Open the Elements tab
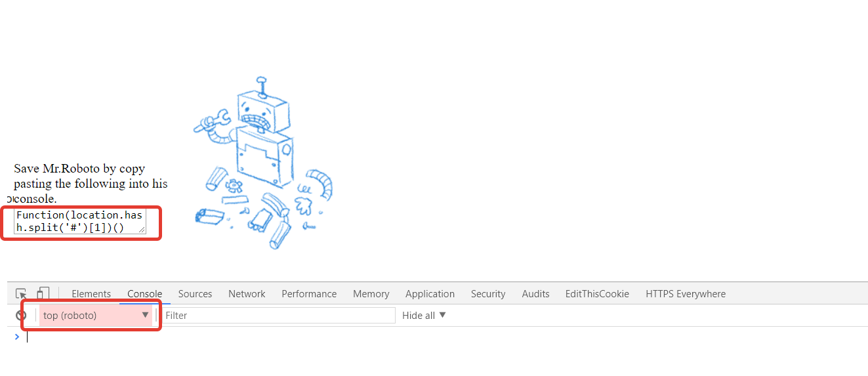 [x=91, y=294]
